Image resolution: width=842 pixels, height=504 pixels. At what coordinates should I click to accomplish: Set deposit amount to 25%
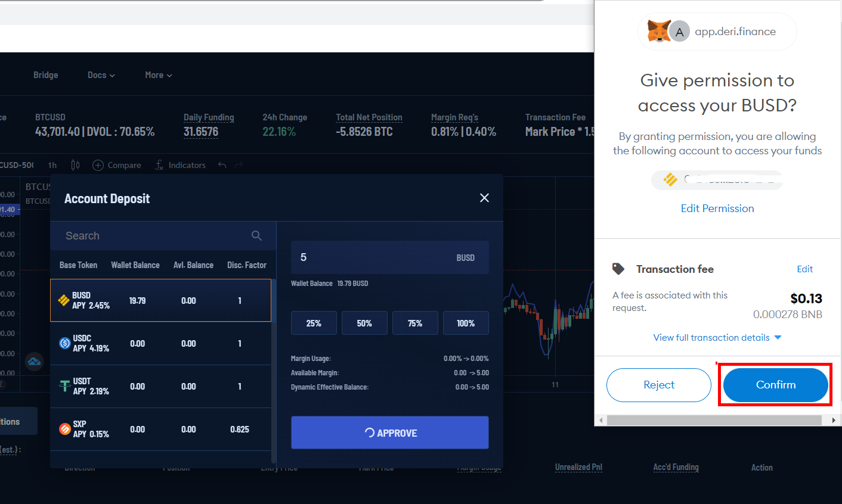314,323
